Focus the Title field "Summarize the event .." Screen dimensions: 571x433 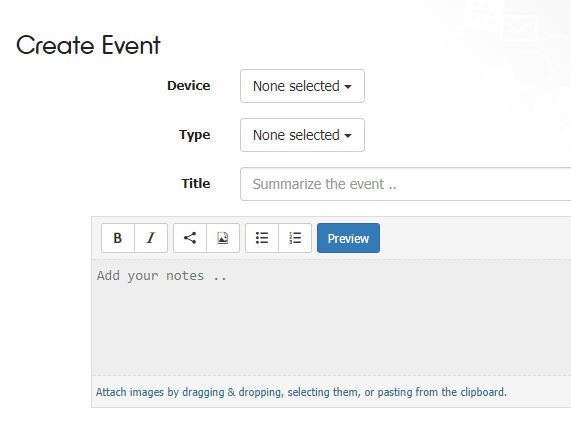406,184
